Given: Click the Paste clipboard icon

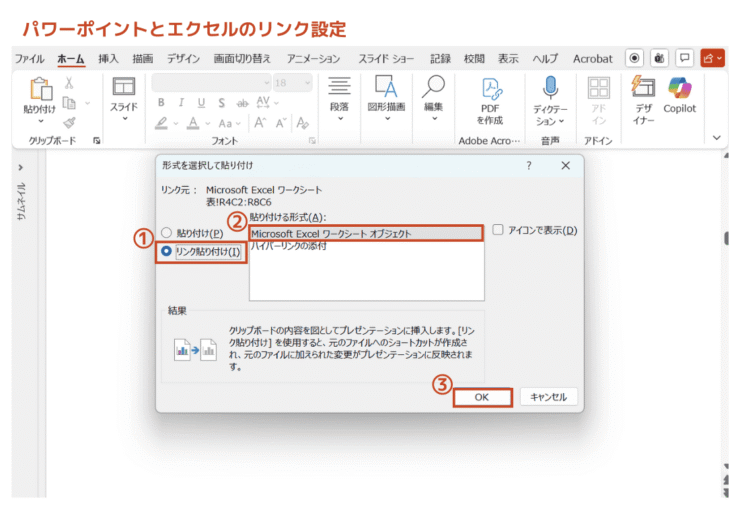Looking at the screenshot, I should (x=41, y=89).
